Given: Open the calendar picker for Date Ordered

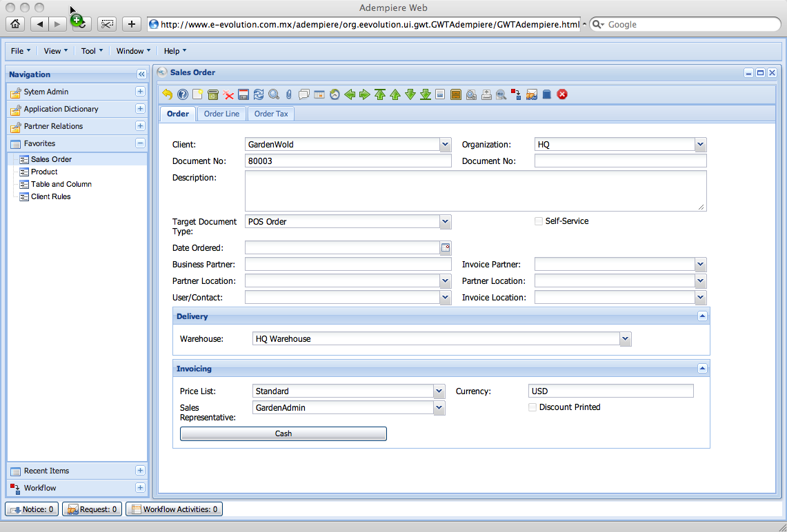Looking at the screenshot, I should [446, 247].
